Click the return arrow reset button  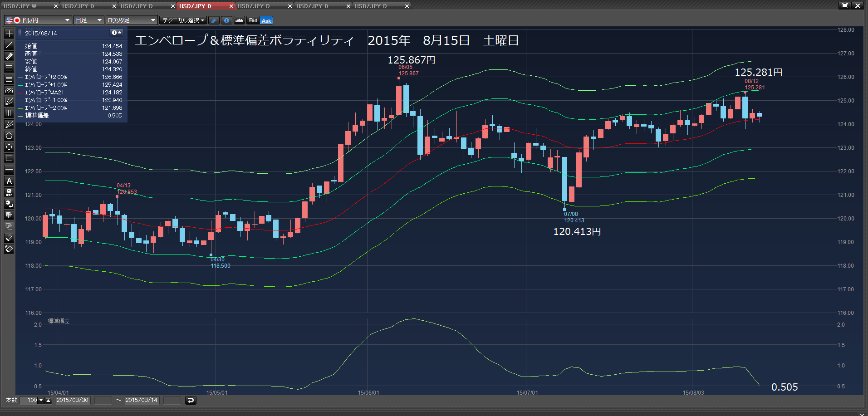click(191, 400)
